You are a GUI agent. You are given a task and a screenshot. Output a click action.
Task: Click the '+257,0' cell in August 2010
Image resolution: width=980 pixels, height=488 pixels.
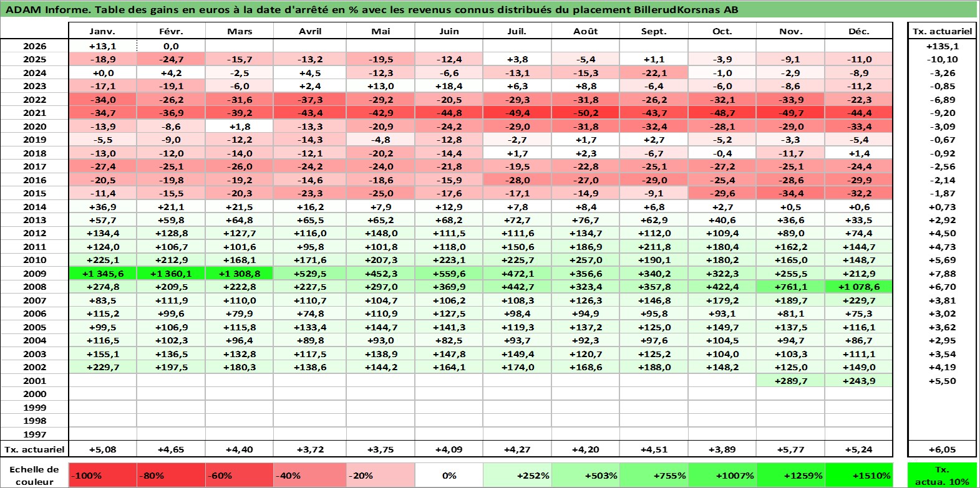(586, 260)
